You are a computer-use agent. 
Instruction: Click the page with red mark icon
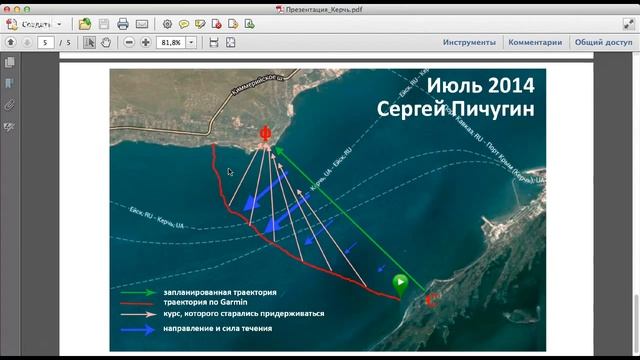coord(217,24)
